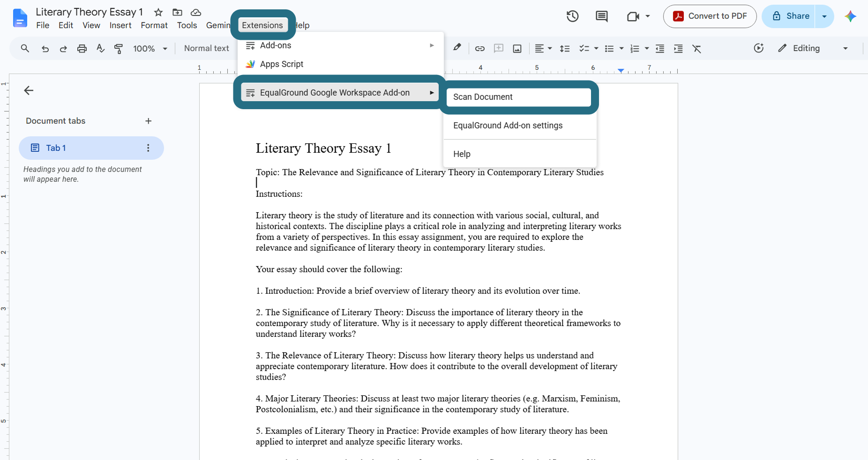Insert a link
Screen dimensions: 868x460
tap(479, 48)
